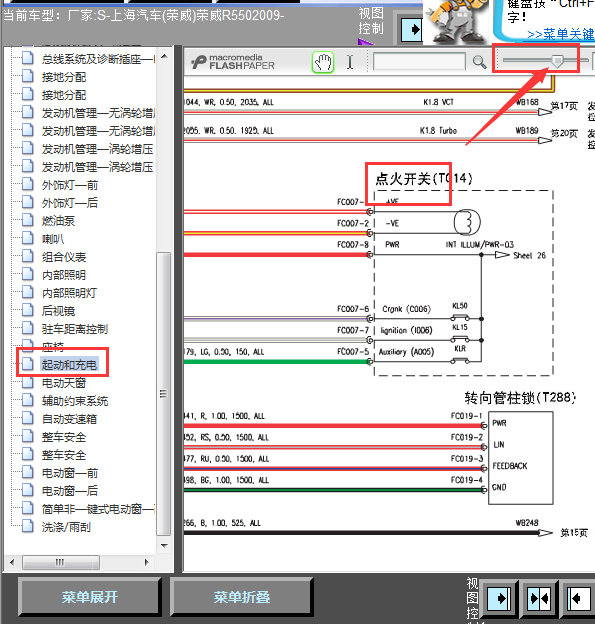Image resolution: width=595 pixels, height=624 pixels.
Task: Click bottom view control right-arrow icon
Action: [499, 598]
